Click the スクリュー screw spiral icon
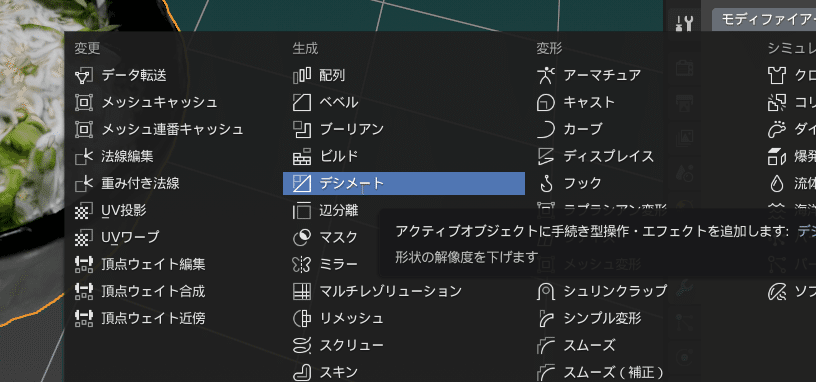The height and width of the screenshot is (382, 816). pos(302,345)
